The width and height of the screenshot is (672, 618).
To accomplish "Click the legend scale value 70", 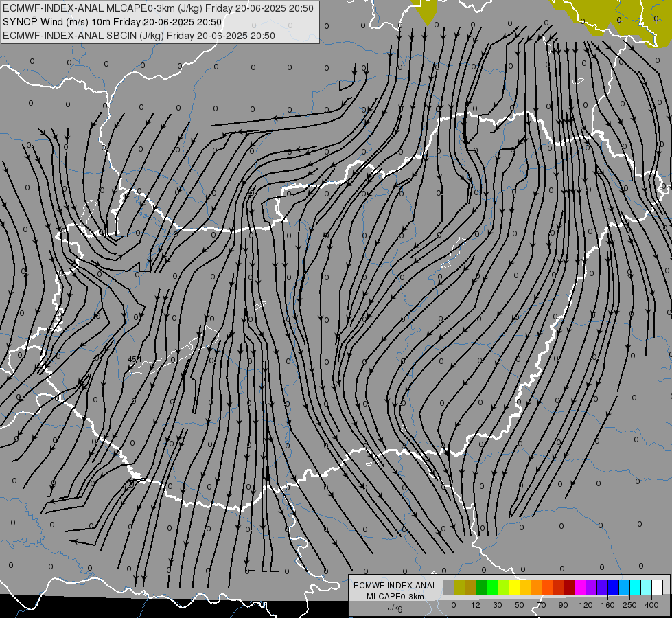I will 542,605.
